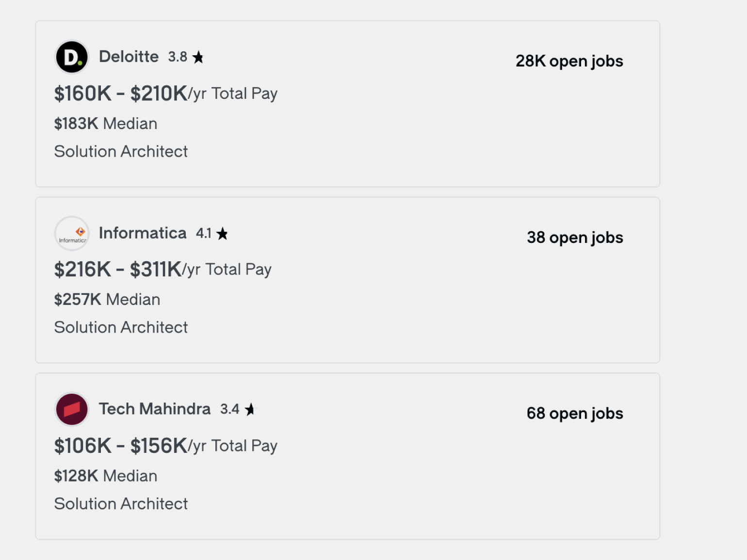This screenshot has width=747, height=560.
Task: Click Tech Mahindra's Solution Architect job title
Action: pos(121,504)
